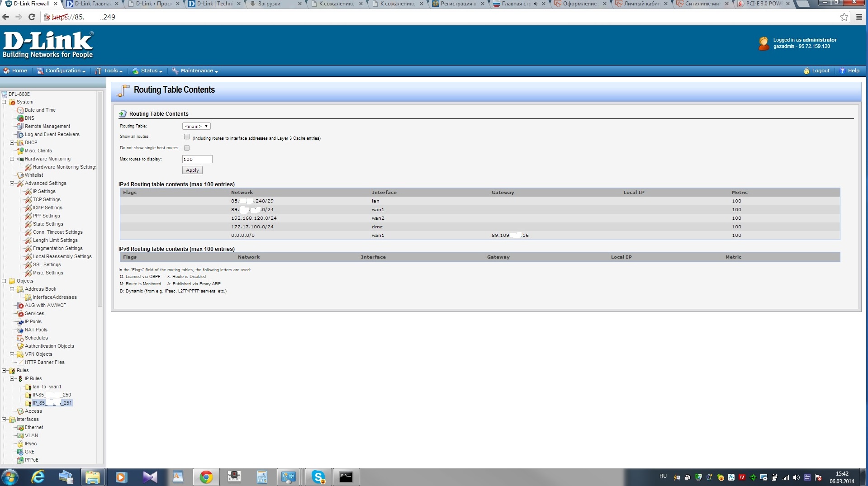
Task: Enable the Show all routes checkbox
Action: tap(187, 137)
